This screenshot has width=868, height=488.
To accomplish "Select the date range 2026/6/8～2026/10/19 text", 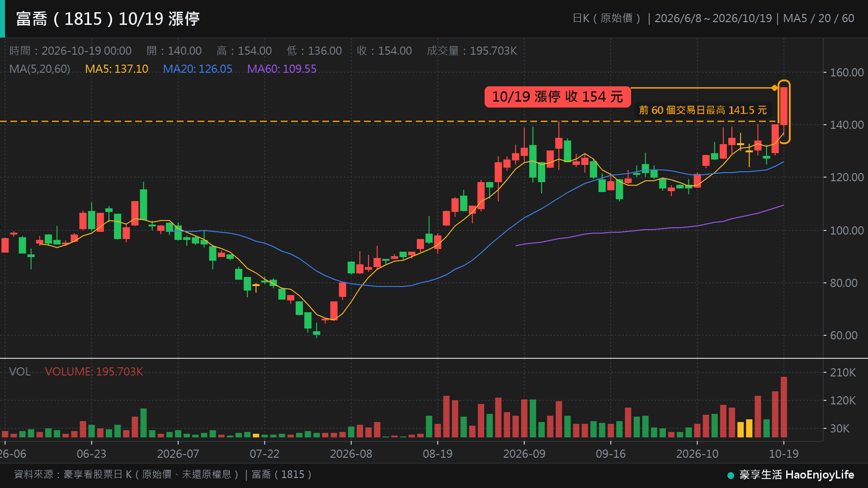I will tap(713, 19).
